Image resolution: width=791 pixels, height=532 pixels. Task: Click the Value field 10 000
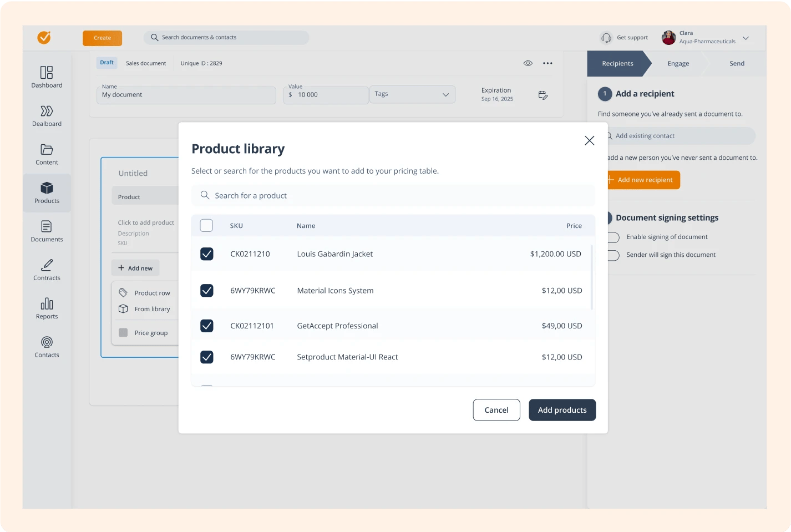pos(326,95)
